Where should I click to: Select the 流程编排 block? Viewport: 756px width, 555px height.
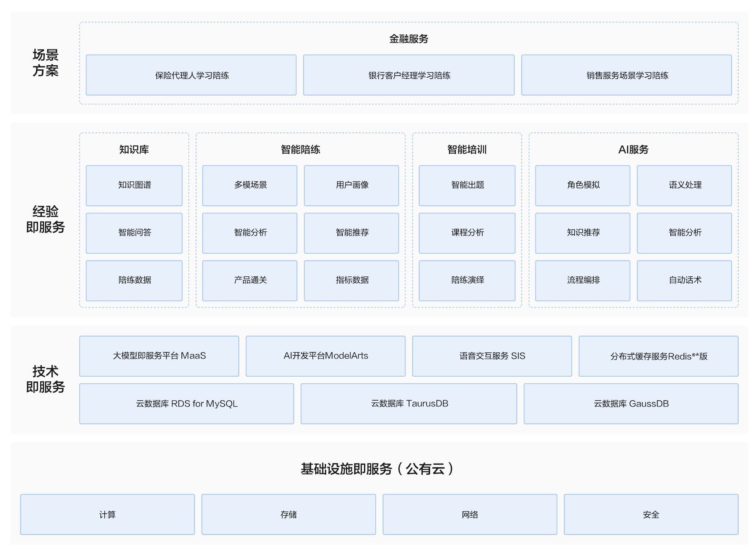tap(583, 280)
